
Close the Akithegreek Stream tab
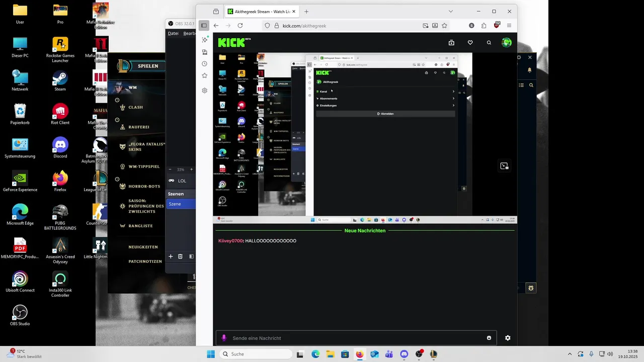[x=294, y=12]
